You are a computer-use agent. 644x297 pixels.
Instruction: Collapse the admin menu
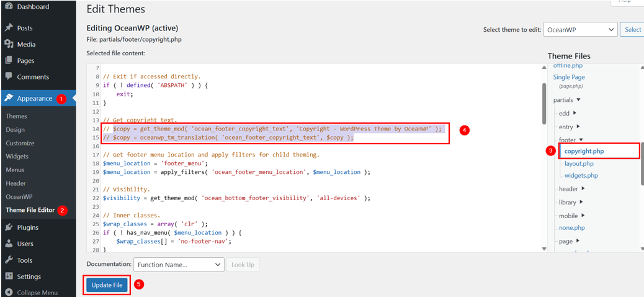click(38, 293)
